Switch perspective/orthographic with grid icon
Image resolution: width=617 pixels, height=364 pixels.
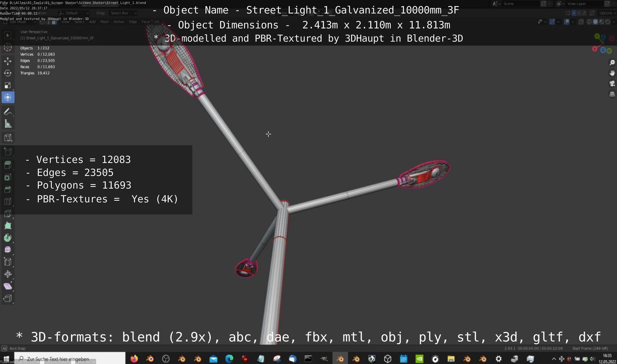[612, 94]
